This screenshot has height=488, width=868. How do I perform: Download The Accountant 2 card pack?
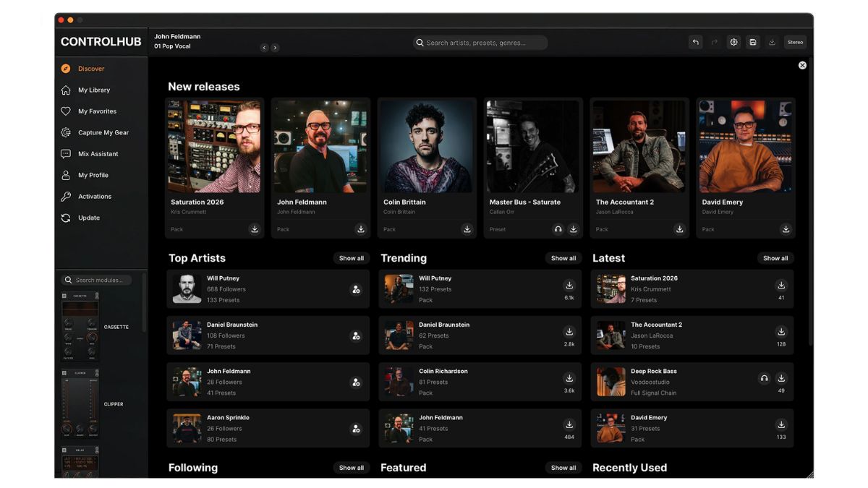tap(680, 229)
